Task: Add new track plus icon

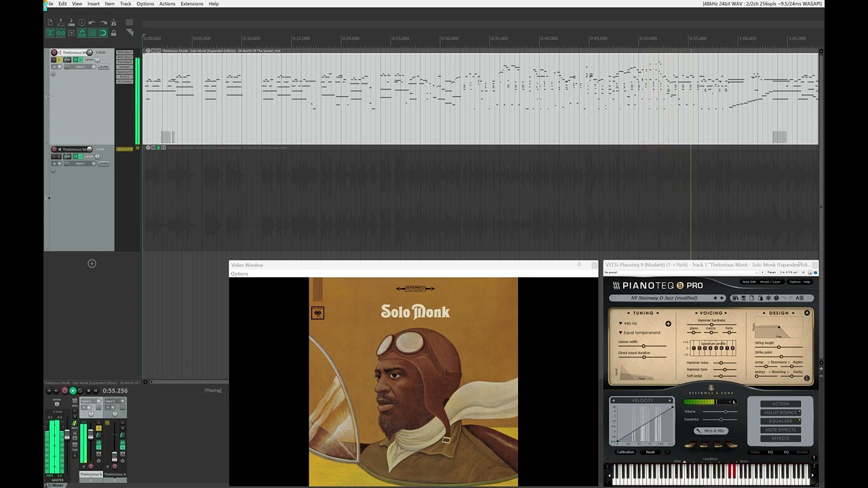Action: pyautogui.click(x=92, y=264)
